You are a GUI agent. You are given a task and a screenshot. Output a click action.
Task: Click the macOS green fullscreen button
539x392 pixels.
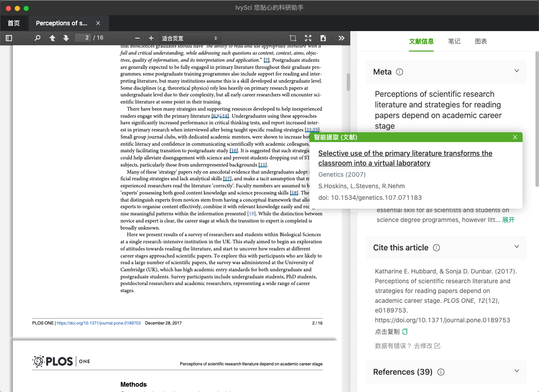26,8
